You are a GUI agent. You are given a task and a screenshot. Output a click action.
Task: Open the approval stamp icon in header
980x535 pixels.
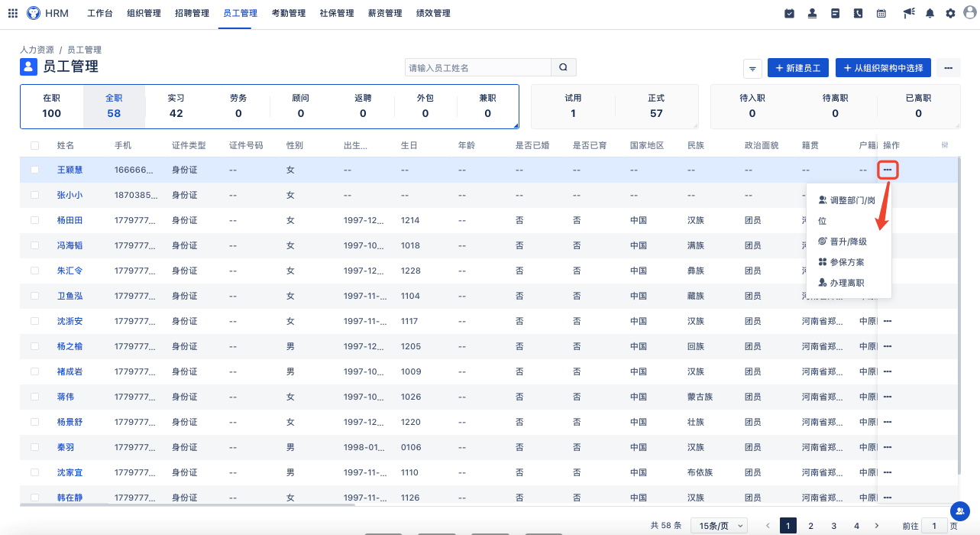[x=813, y=13]
